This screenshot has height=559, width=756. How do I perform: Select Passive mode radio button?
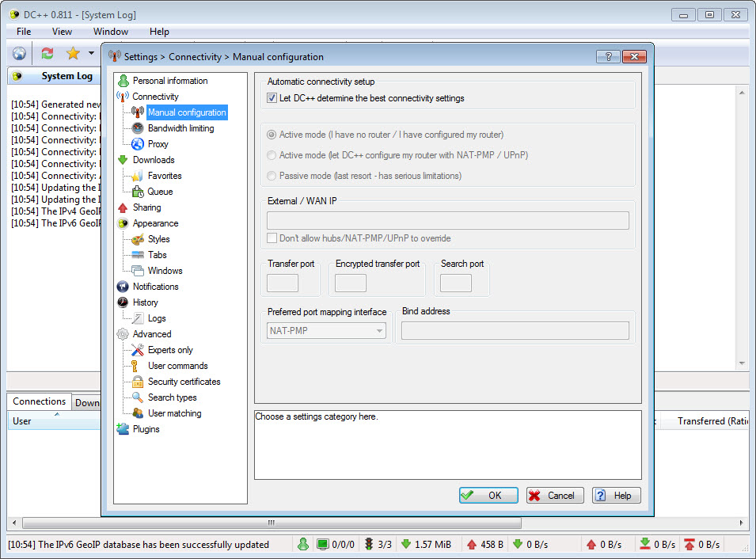click(272, 176)
